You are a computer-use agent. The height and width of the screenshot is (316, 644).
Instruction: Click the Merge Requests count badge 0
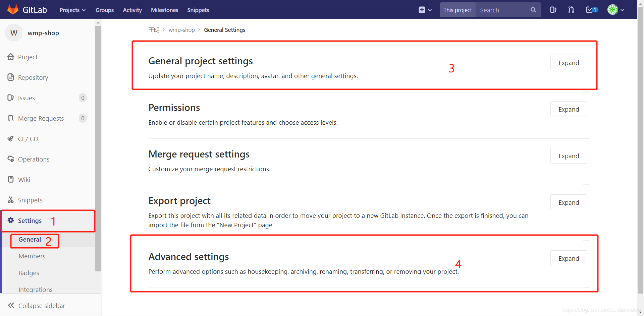pyautogui.click(x=83, y=118)
